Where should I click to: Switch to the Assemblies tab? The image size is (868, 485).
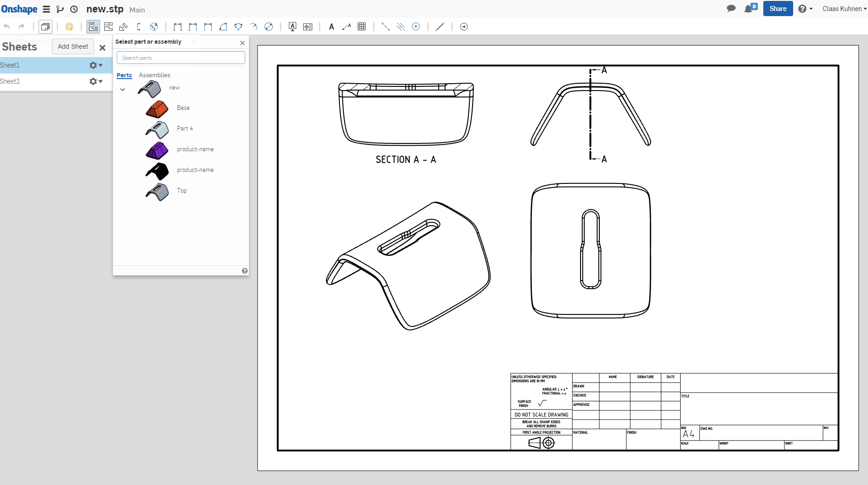click(x=154, y=75)
